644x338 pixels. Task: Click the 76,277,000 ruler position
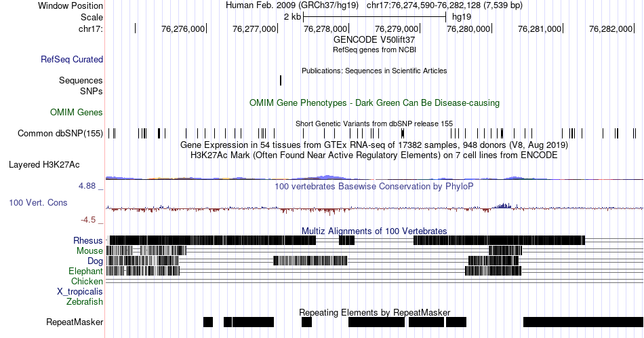(x=254, y=29)
